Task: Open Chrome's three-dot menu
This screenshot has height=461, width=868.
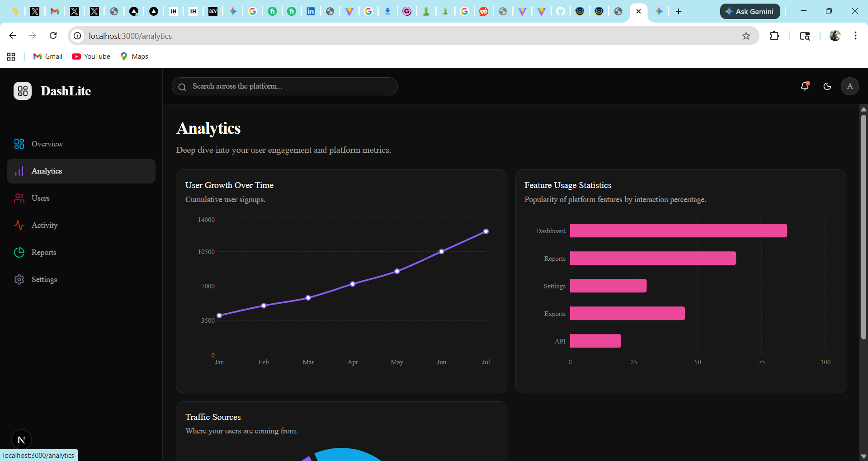Action: [855, 36]
